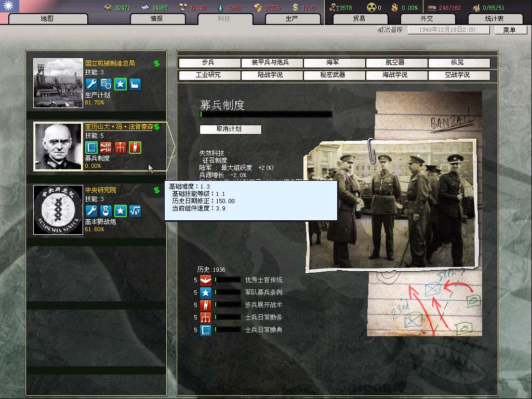Click the date field 1940年12月19日
Screen dimensions: 532x399
pos(448,30)
